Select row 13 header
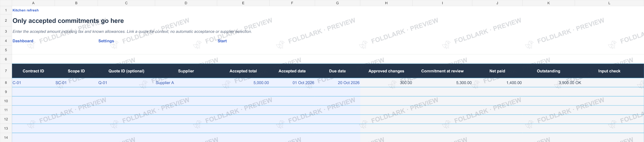 6,128
